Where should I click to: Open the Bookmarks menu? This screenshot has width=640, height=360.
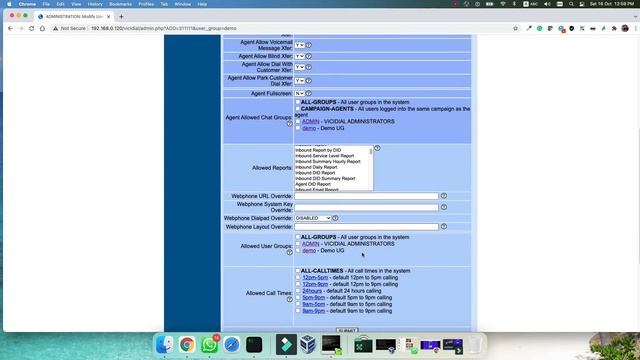point(120,4)
